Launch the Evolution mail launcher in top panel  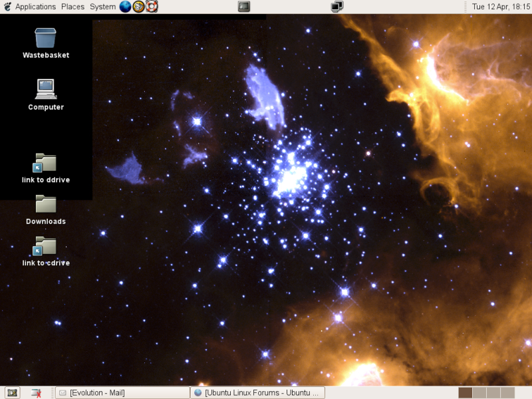pyautogui.click(x=138, y=7)
